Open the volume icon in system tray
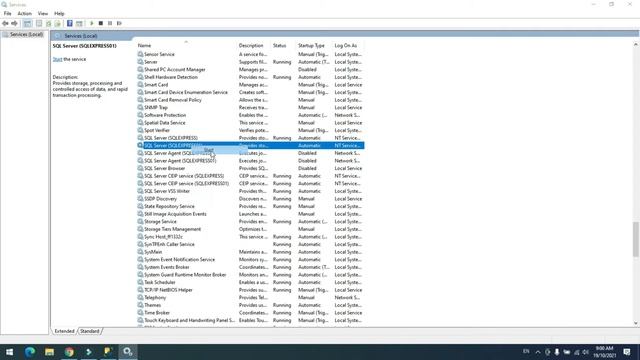The image size is (640, 360). point(586,352)
